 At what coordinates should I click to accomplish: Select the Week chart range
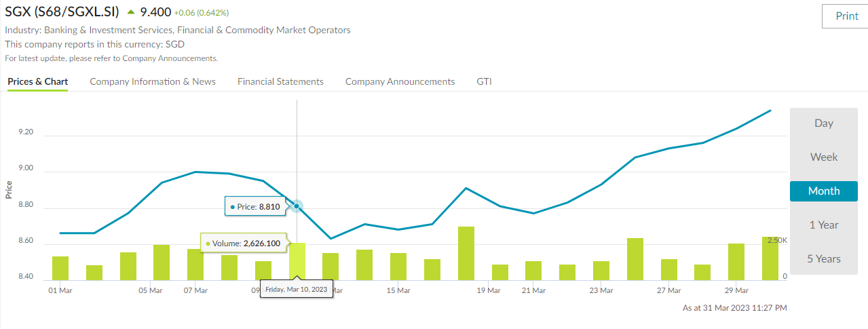coord(824,157)
